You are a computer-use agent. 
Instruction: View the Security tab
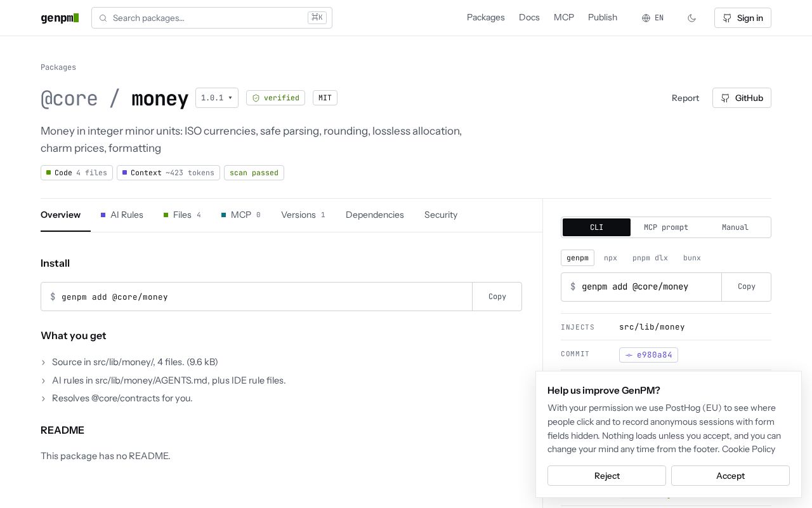[x=441, y=215]
